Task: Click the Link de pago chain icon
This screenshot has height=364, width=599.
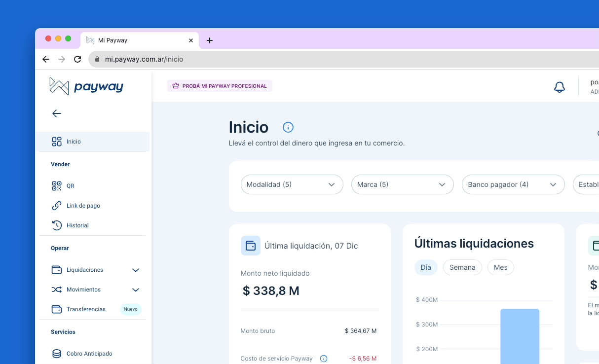Action: click(57, 206)
